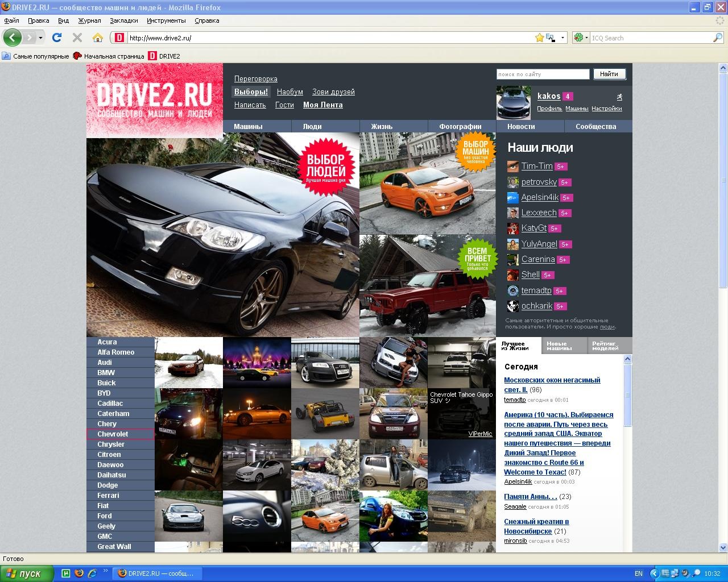Screen dimensions: 728x582
Task: Open Московских окон негасимый свет article
Action: pos(552,385)
